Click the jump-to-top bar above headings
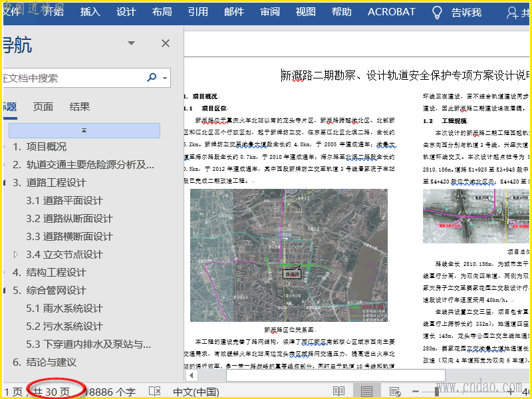The height and width of the screenshot is (399, 532). click(84, 130)
